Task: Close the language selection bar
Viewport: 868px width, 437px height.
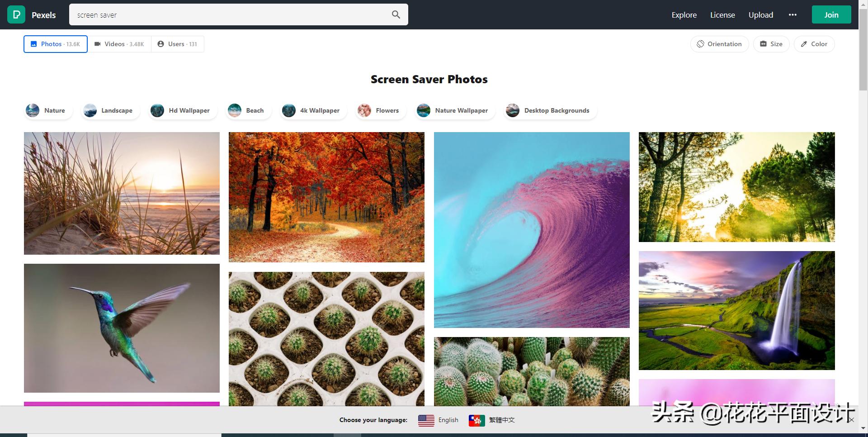Action: [x=851, y=420]
